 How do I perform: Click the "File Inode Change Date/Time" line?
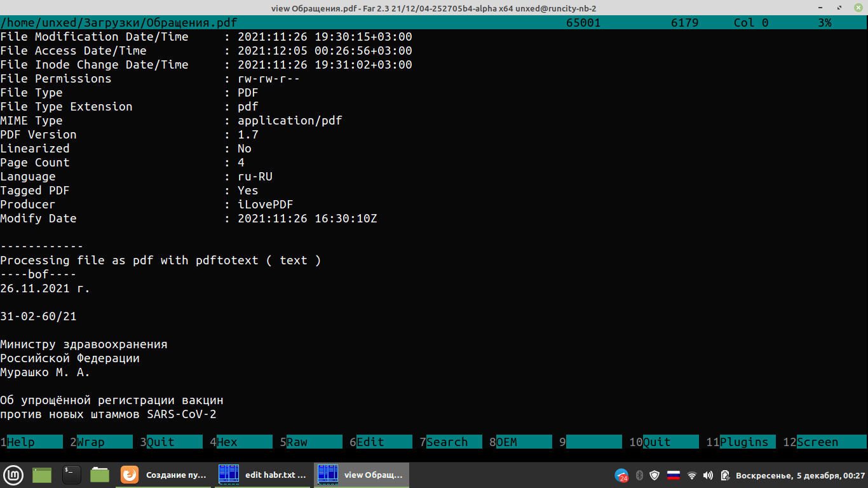206,65
